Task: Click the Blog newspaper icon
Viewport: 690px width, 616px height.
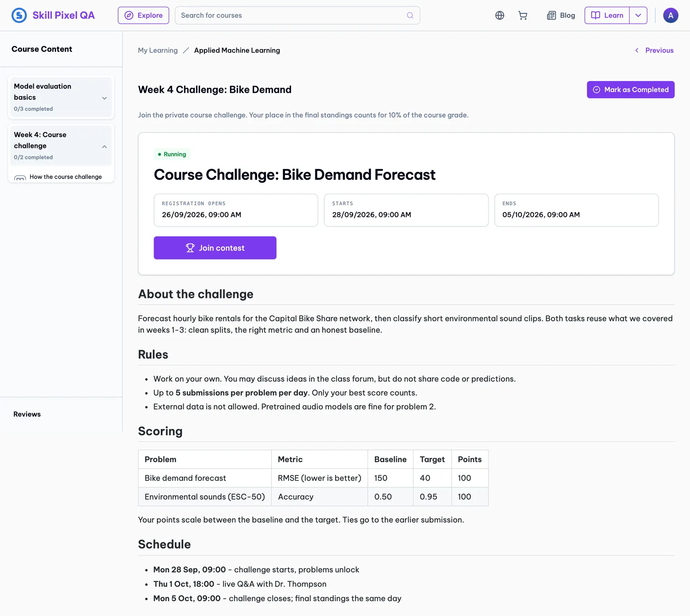Action: click(x=551, y=16)
